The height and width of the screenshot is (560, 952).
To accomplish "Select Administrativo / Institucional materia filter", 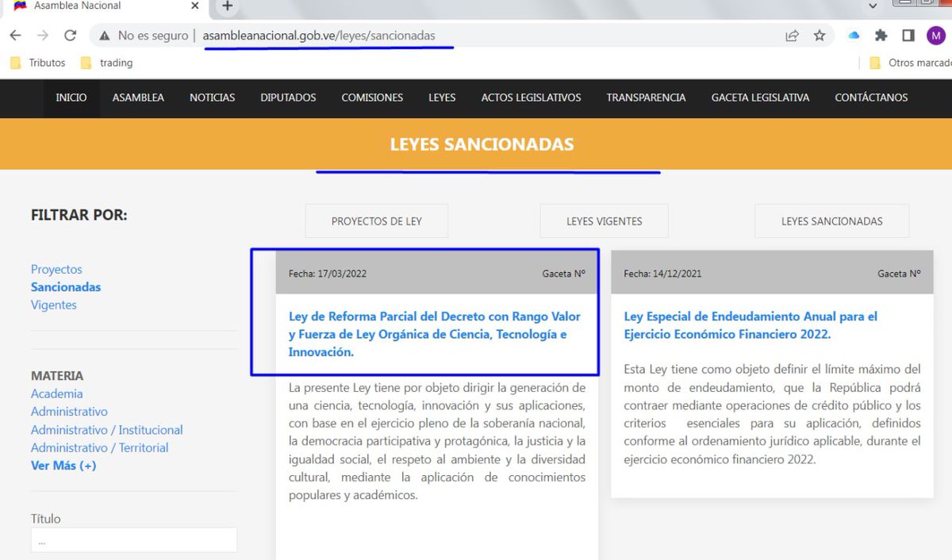I will tap(106, 429).
